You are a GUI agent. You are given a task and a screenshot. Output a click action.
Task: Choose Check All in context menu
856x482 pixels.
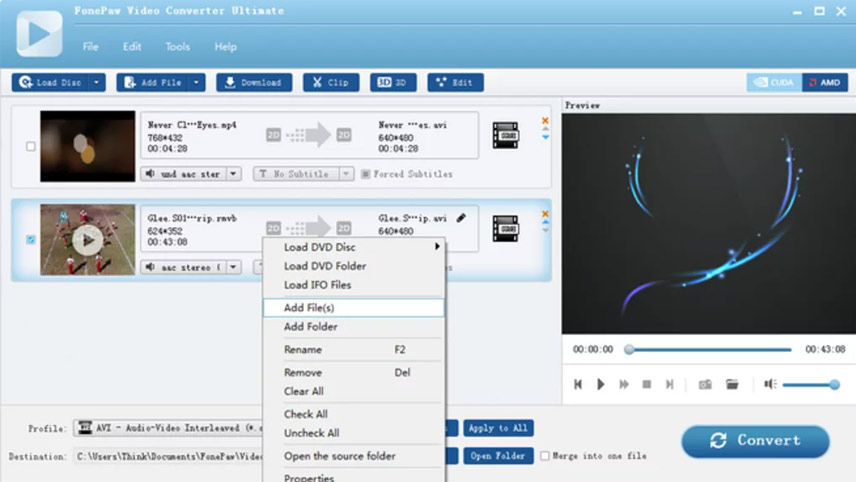353,414
